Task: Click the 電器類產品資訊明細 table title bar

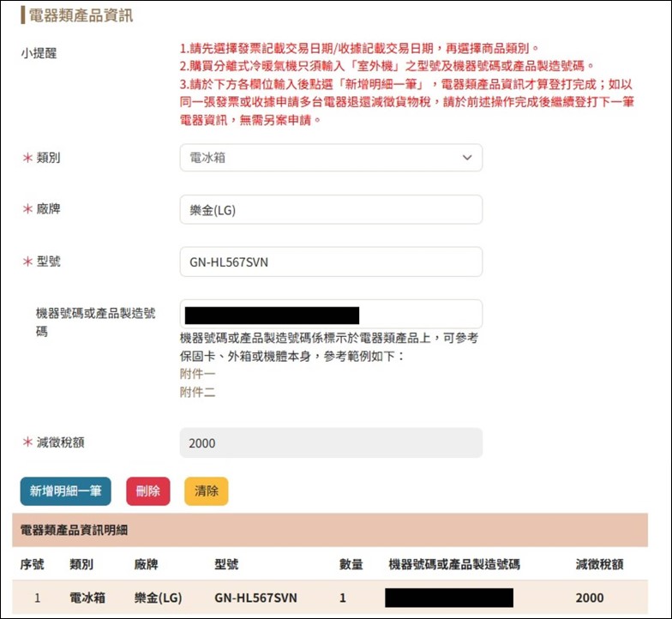Action: pyautogui.click(x=330, y=531)
